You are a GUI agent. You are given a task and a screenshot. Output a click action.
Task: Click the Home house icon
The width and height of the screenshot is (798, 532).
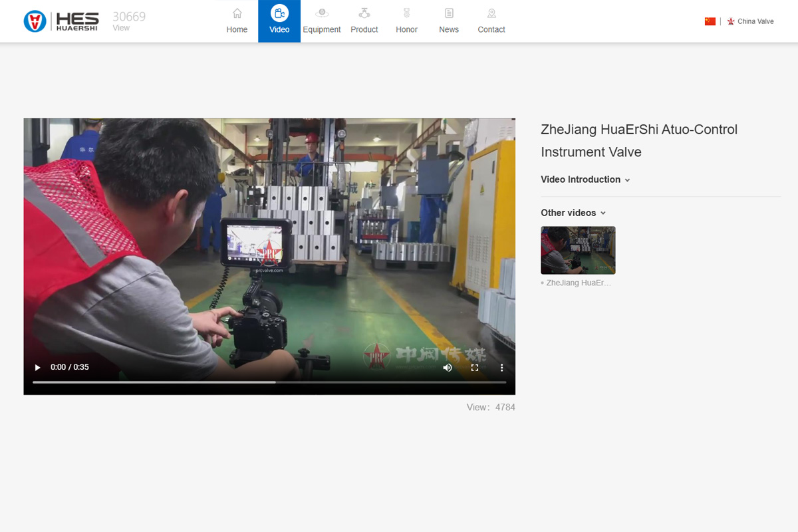[237, 13]
